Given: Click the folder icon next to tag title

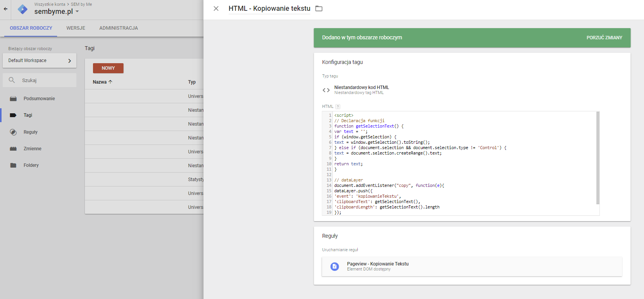Looking at the screenshot, I should click(319, 8).
